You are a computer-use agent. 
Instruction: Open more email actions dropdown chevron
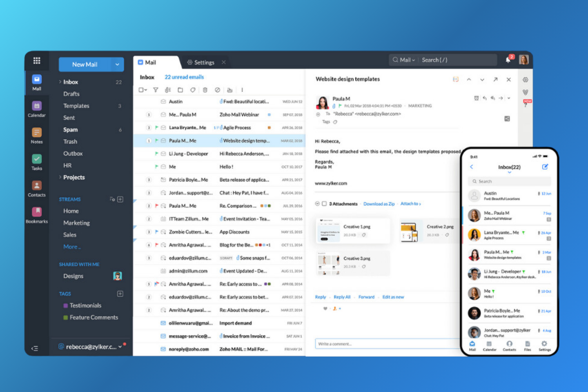click(509, 98)
